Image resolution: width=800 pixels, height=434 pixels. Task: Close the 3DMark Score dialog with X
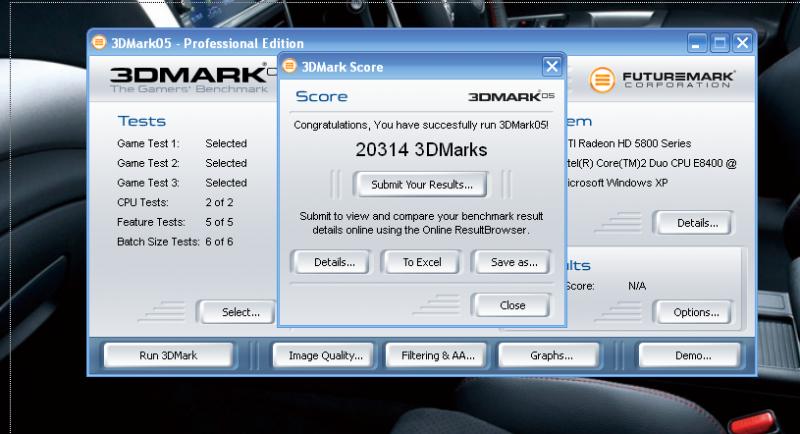(x=552, y=66)
